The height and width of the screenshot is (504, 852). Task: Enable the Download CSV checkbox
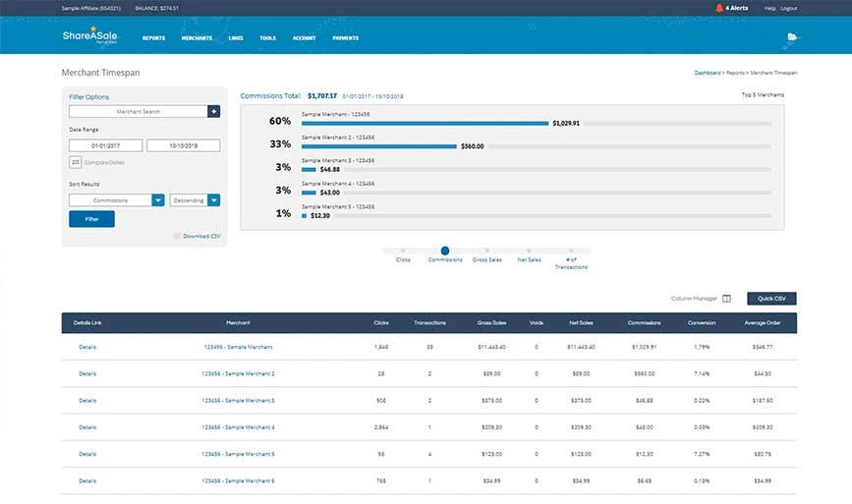(177, 236)
